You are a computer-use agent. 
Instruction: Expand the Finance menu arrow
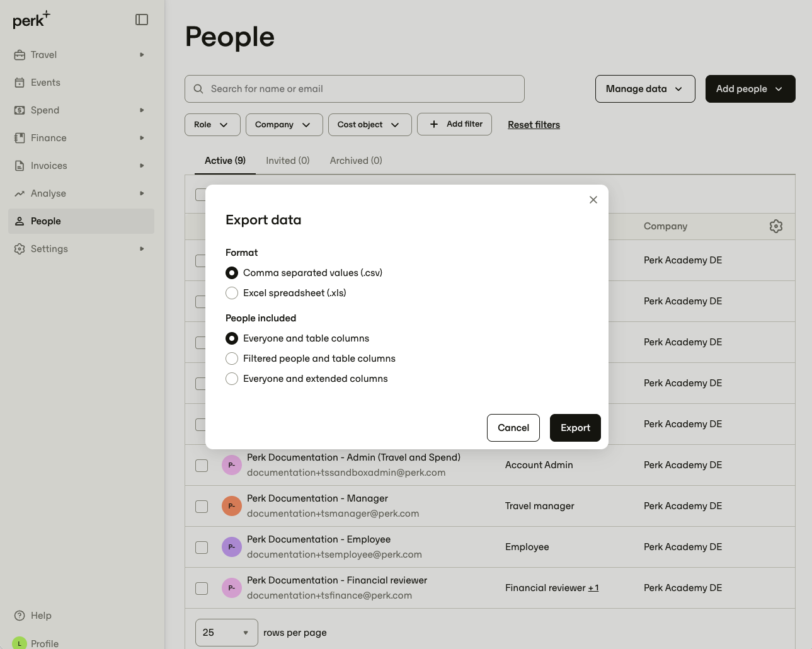point(142,138)
